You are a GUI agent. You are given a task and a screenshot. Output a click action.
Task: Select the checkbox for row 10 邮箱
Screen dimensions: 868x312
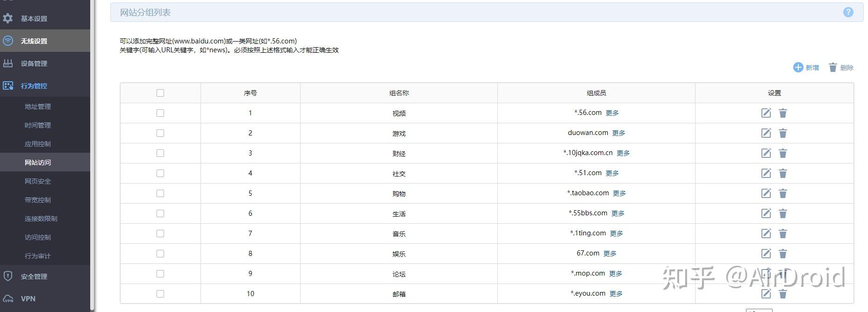[160, 294]
